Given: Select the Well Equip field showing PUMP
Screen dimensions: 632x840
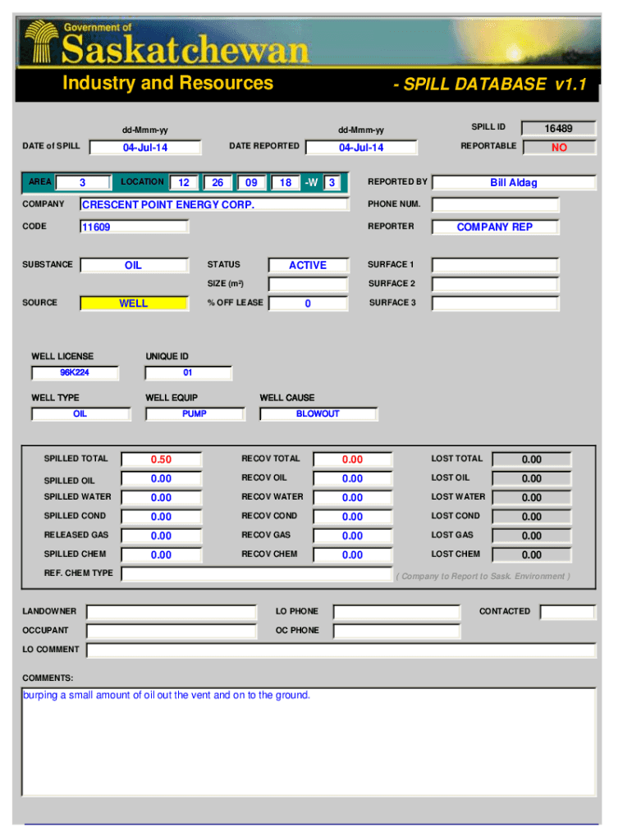Looking at the screenshot, I should (x=195, y=414).
